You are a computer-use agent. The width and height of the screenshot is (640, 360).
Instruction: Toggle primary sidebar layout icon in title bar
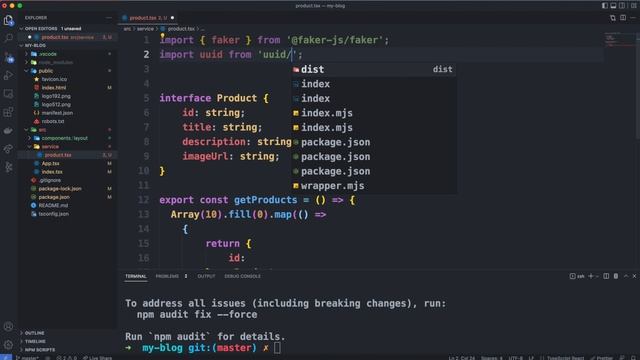[604, 6]
